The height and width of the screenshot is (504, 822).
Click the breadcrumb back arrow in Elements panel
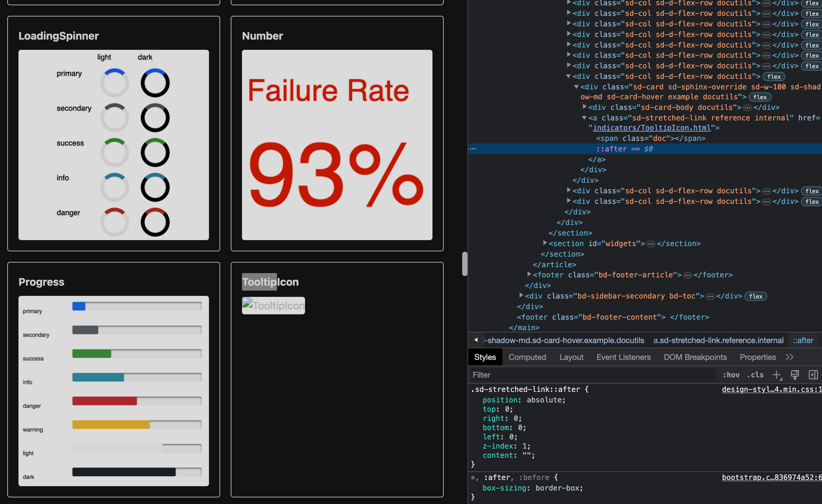tap(476, 340)
